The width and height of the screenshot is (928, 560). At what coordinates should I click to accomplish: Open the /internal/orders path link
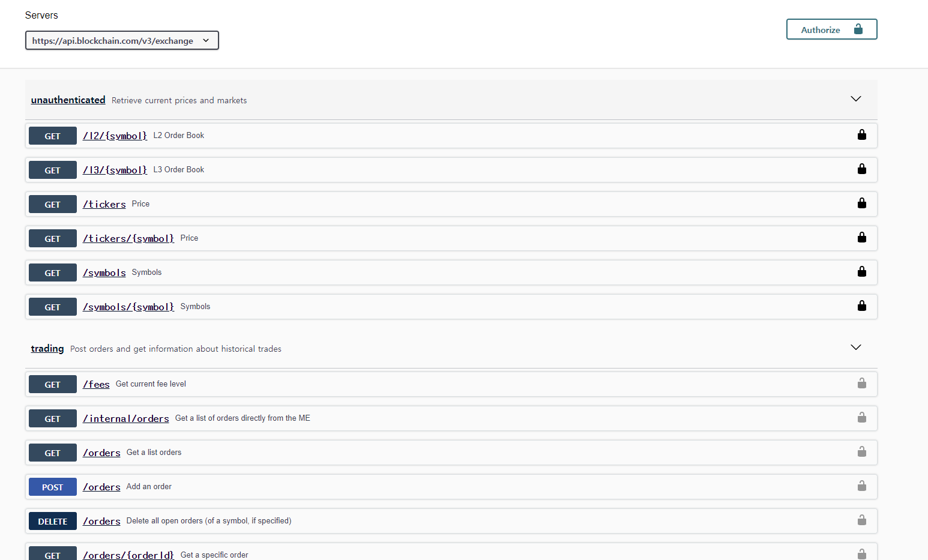(126, 418)
